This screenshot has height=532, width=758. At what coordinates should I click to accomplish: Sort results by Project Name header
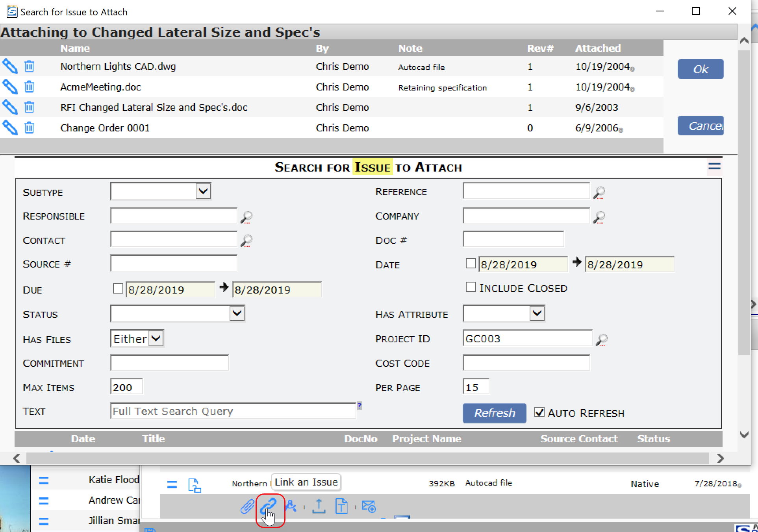426,439
